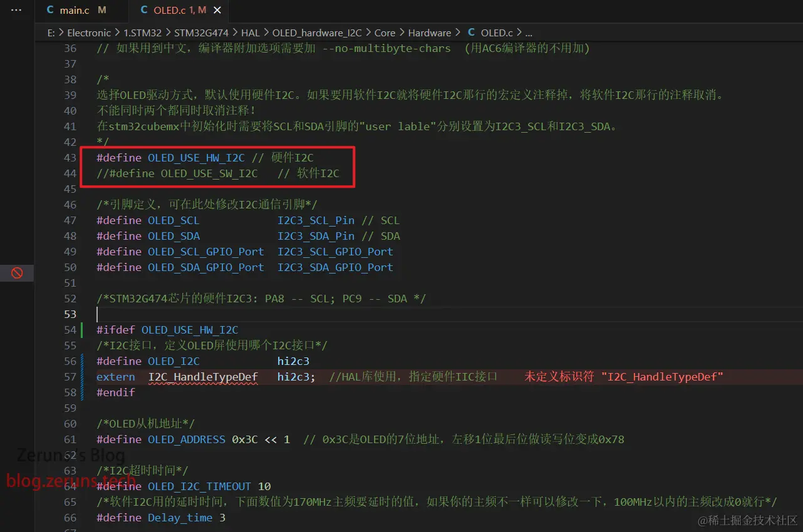Image resolution: width=803 pixels, height=532 pixels.
Task: Click #ifdef OLED_USE_HW_I2C on line 54
Action: click(167, 330)
